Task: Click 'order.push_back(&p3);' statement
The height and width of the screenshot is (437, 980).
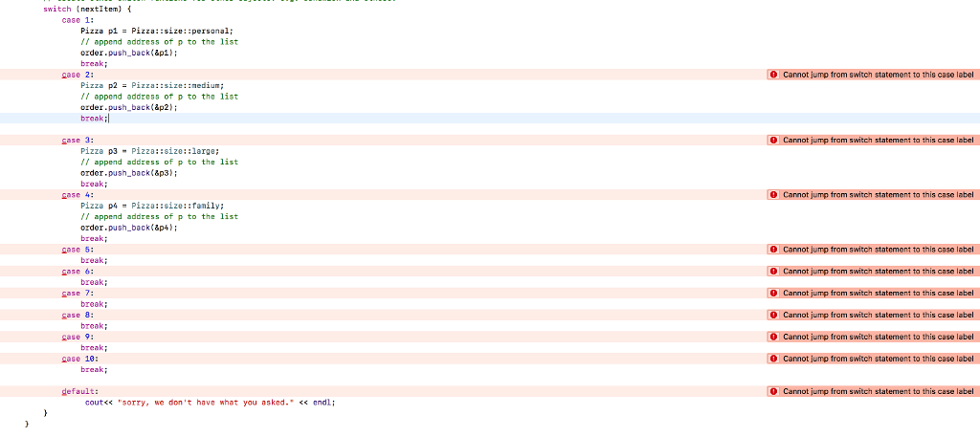Action: point(129,173)
